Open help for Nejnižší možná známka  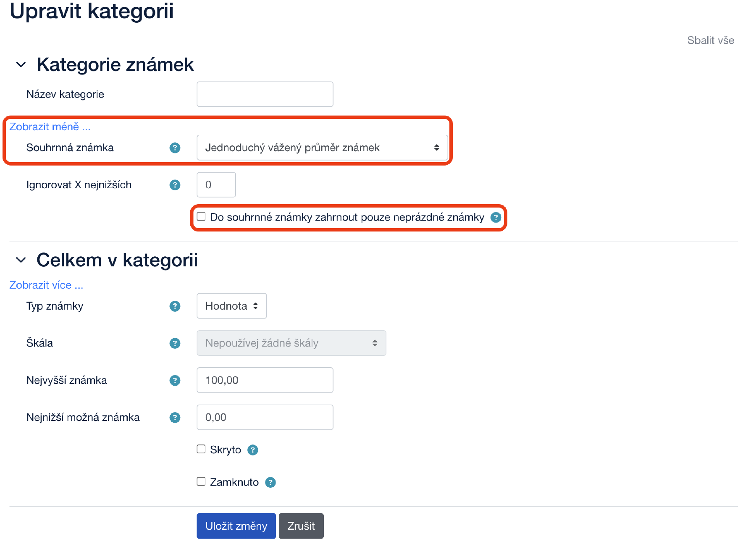(175, 418)
